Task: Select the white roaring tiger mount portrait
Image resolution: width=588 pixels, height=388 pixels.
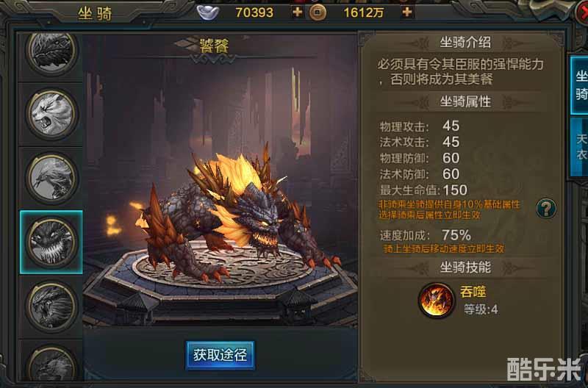Action: [51, 114]
